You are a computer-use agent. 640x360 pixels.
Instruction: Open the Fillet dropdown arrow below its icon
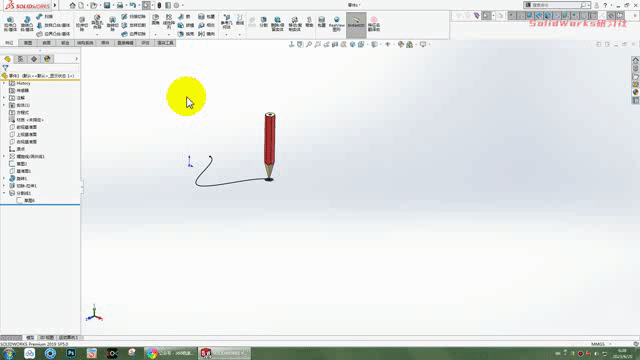click(156, 35)
